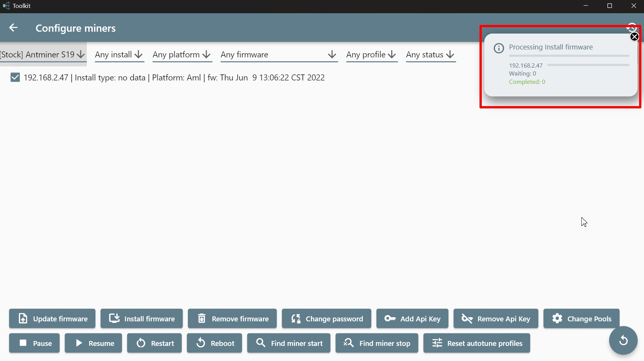Viewport: 644px width, 361px height.
Task: Resume the selected miner
Action: pyautogui.click(x=93, y=343)
